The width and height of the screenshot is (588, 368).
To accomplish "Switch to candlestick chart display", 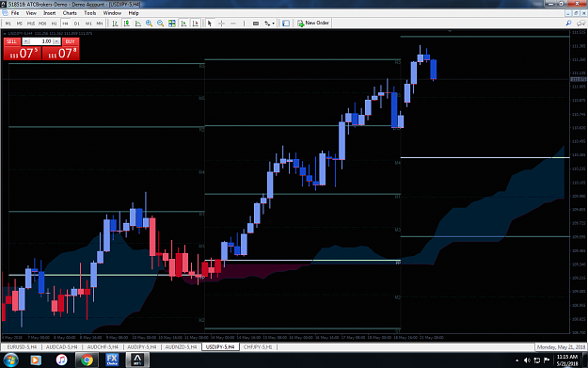I will pos(127,24).
